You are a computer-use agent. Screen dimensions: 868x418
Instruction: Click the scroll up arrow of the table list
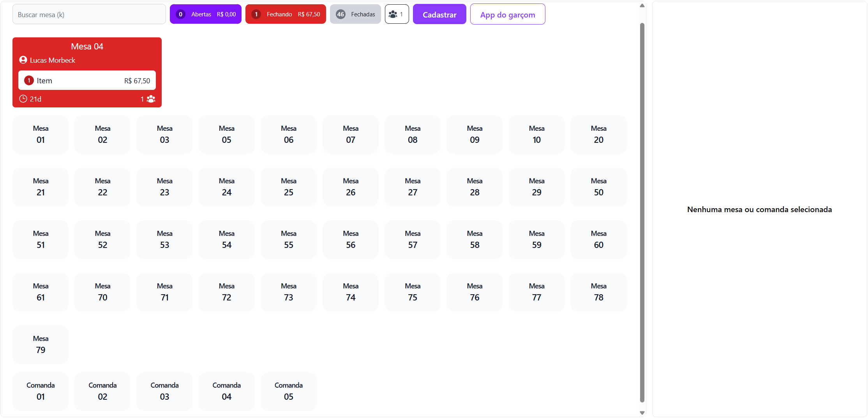click(642, 5)
